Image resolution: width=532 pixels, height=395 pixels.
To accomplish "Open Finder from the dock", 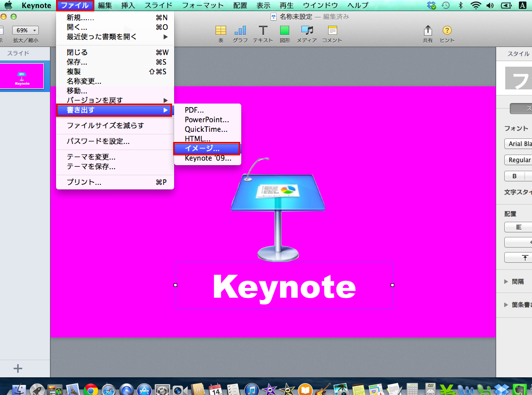I will coord(19,390).
